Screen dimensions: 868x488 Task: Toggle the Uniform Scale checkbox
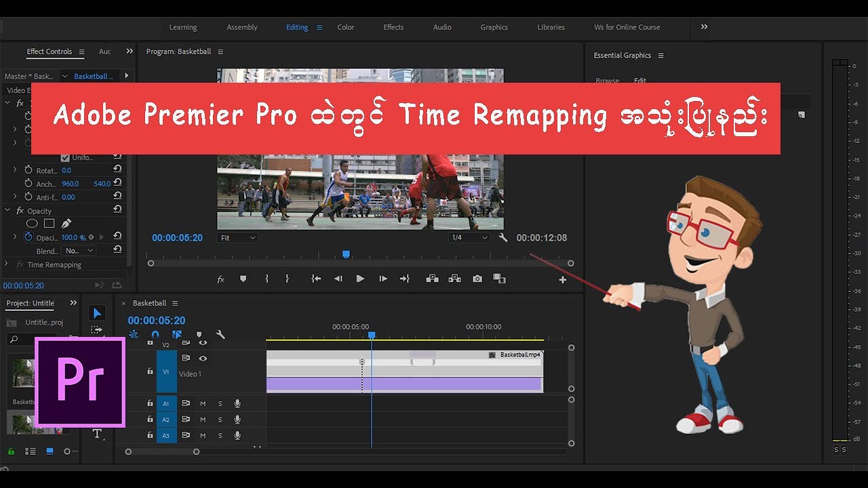[65, 157]
